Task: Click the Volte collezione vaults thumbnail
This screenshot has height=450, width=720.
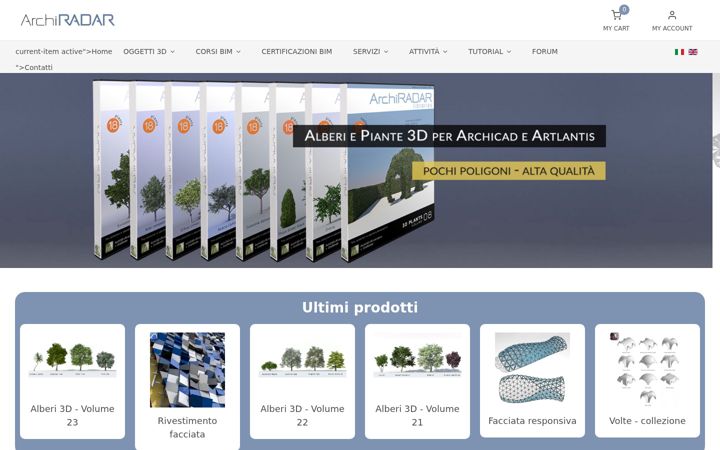Action: [x=647, y=370]
